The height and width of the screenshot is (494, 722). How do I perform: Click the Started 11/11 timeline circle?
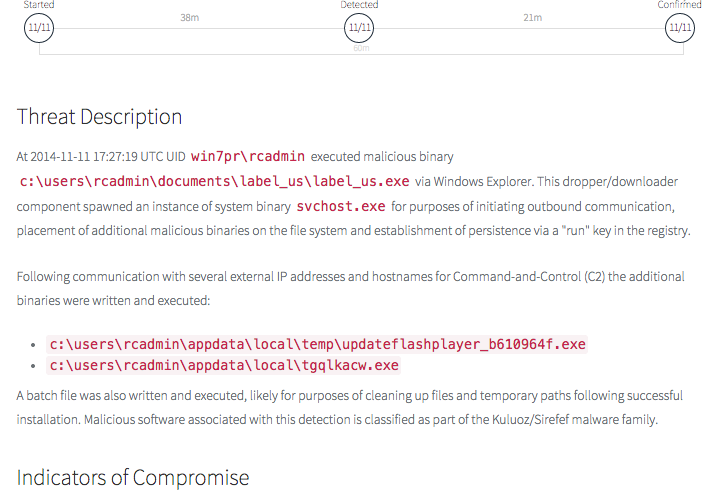[x=39, y=28]
